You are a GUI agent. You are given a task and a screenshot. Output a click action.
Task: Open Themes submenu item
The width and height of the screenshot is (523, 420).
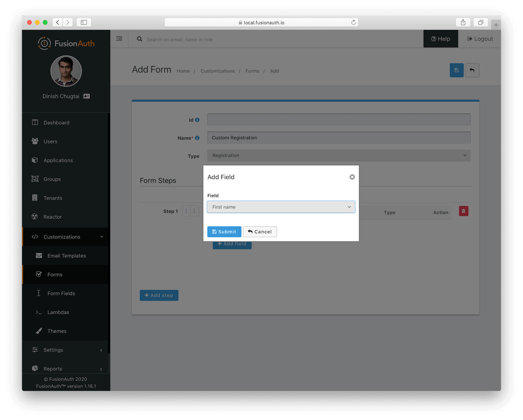coord(65,331)
